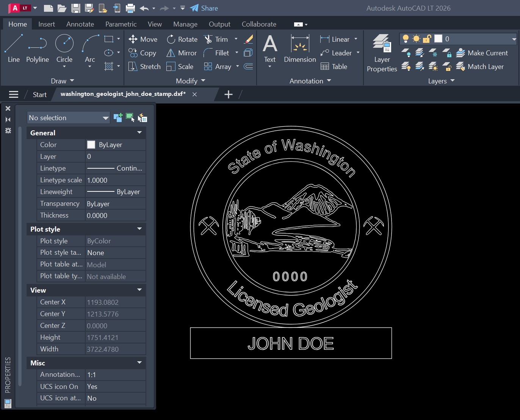The width and height of the screenshot is (520, 420).
Task: Open the Quick Select icon in Properties palette
Action: click(x=142, y=118)
